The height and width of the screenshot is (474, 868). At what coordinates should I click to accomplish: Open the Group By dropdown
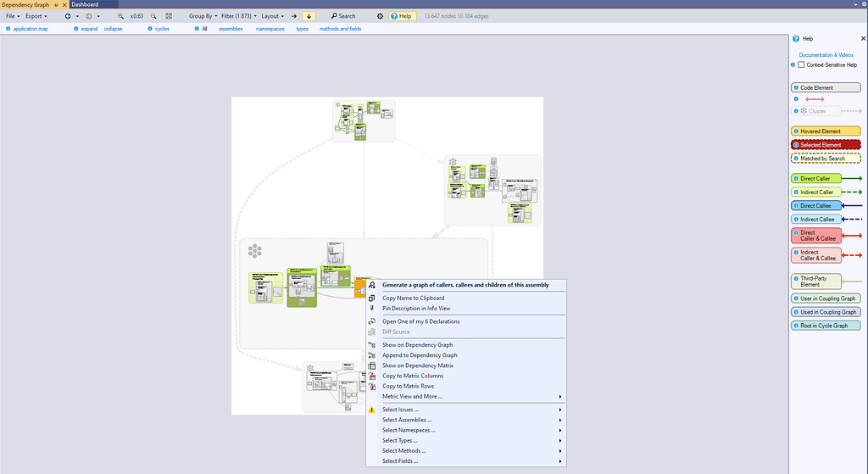coord(203,16)
